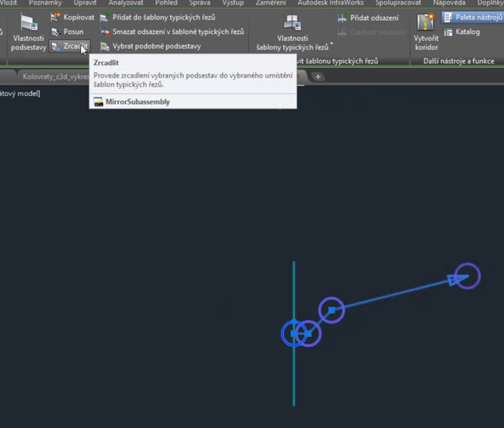
Task: Activate the Zrcadlit mirror tool
Action: (70, 46)
